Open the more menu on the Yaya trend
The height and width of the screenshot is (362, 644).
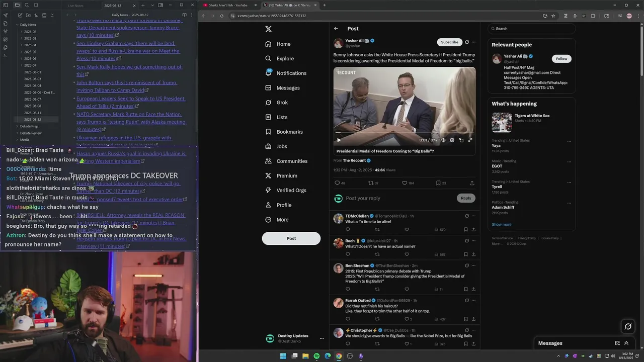[569, 141]
